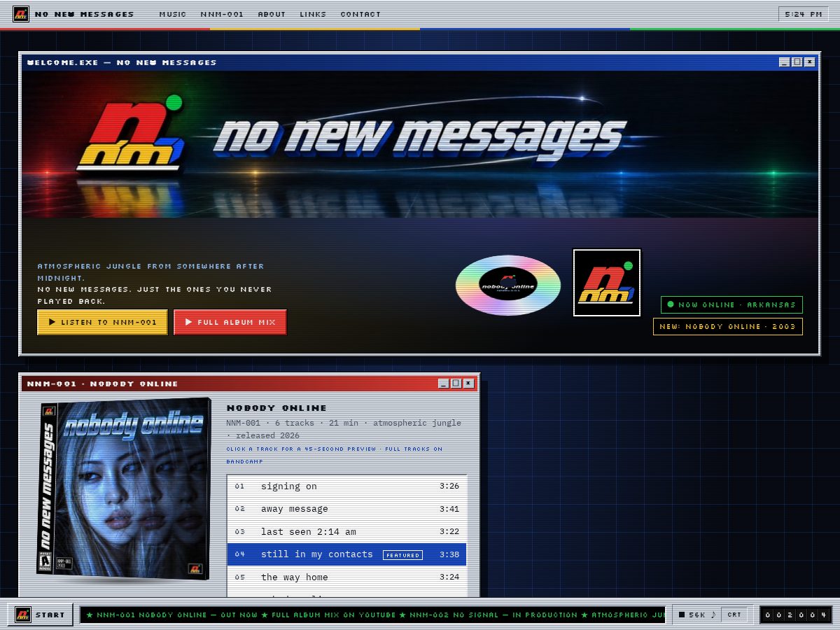The image size is (840, 630).
Task: Click the NM logo icon in top bar
Action: (21, 14)
